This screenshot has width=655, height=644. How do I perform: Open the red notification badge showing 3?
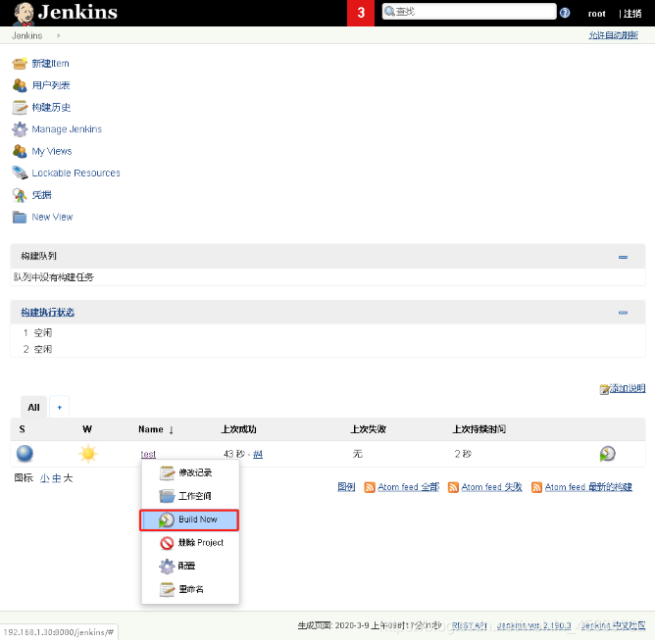pos(361,13)
